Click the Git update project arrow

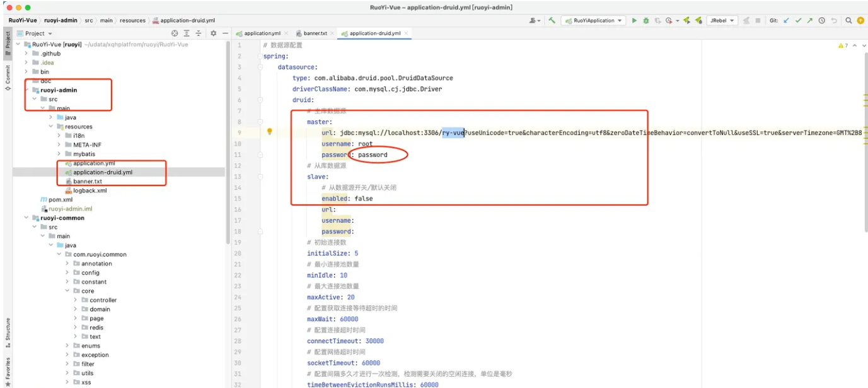point(786,21)
